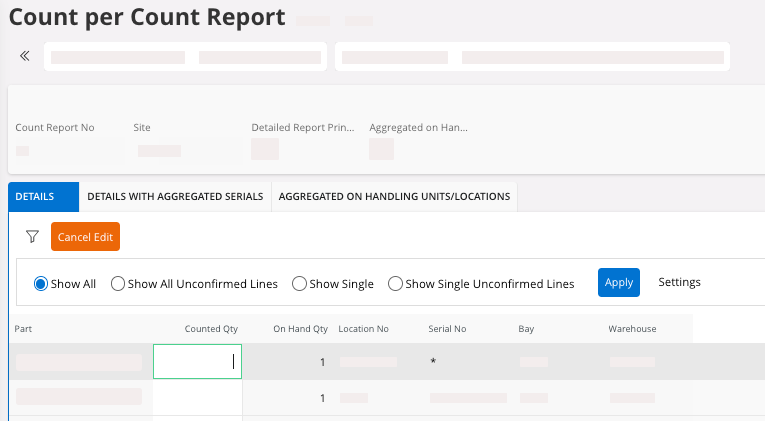Sort by the Part column header
The height and width of the screenshot is (421, 765).
[x=25, y=329]
